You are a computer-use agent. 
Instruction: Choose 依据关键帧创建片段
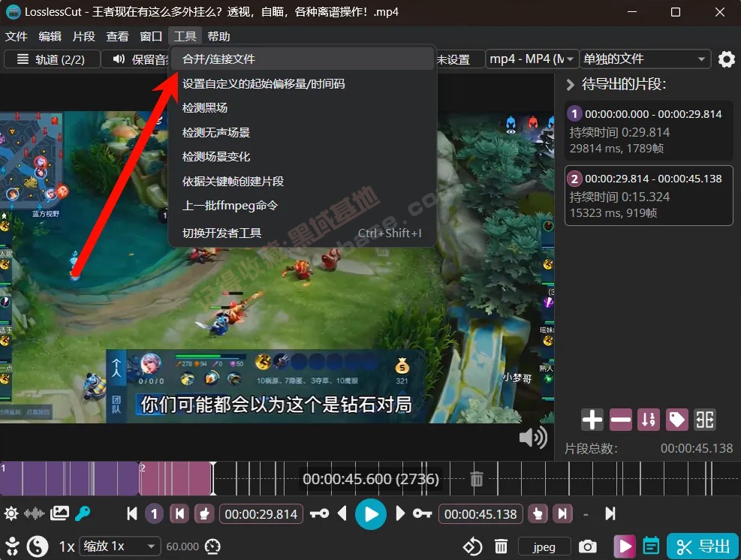pyautogui.click(x=303, y=181)
